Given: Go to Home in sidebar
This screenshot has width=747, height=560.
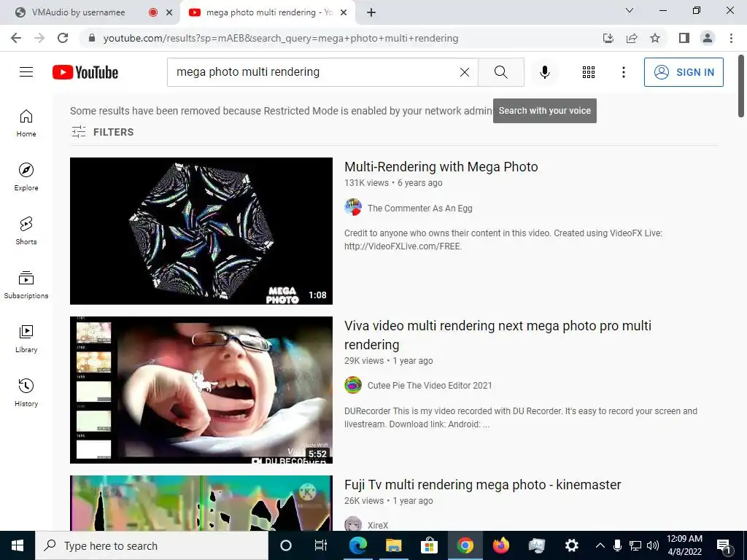Looking at the screenshot, I should click(x=26, y=123).
